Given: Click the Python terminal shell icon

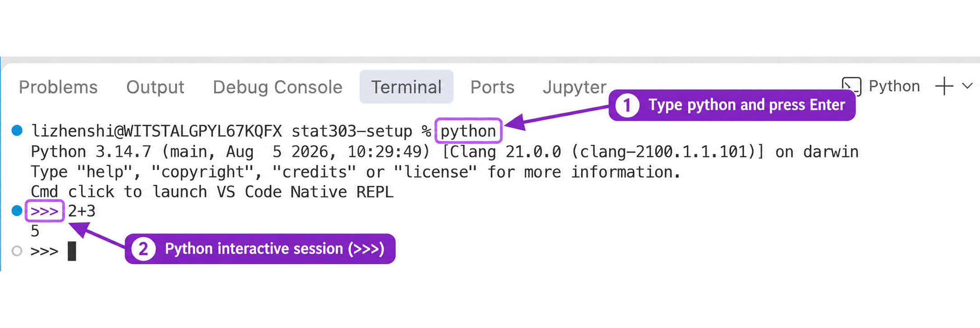Looking at the screenshot, I should pos(851,86).
